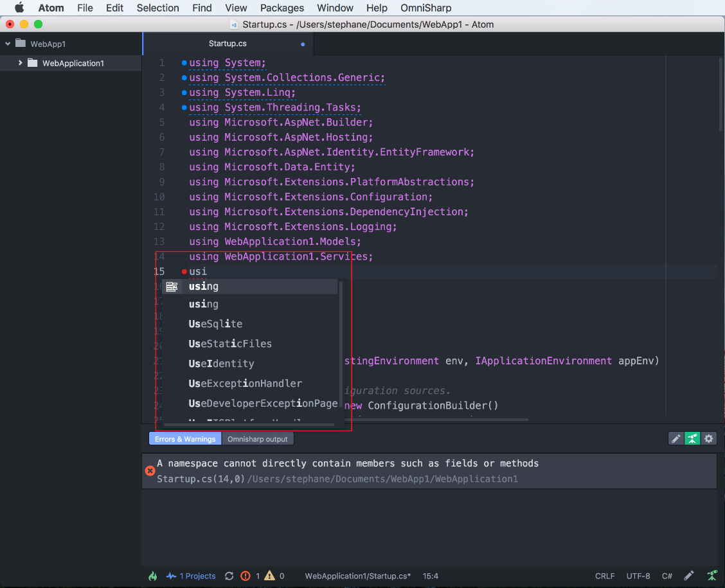725x588 pixels.
Task: Place cursor on 'using Microsoft.AspNet.Hosting;' line
Action: point(281,138)
